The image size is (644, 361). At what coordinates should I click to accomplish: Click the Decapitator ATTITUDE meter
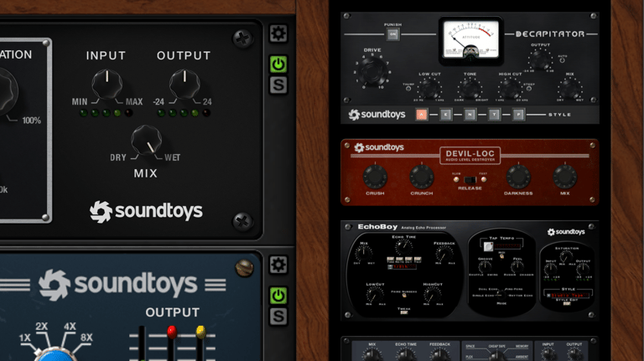tap(470, 39)
